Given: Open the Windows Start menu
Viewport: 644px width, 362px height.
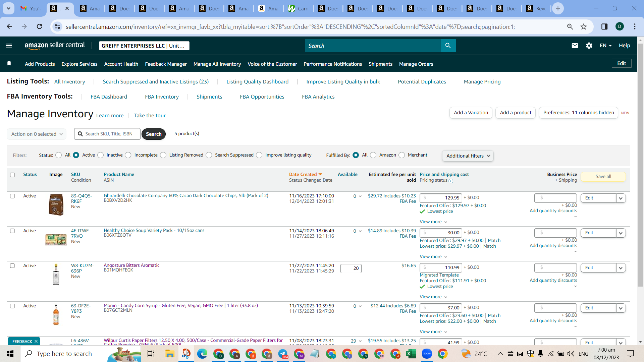Looking at the screenshot, I should pyautogui.click(x=10, y=354).
